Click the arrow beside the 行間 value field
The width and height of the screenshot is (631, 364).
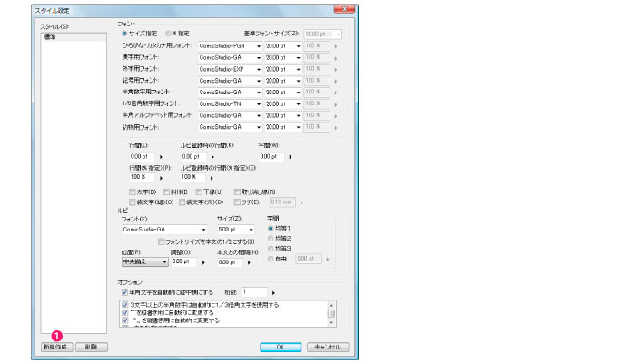pyautogui.click(x=161, y=157)
